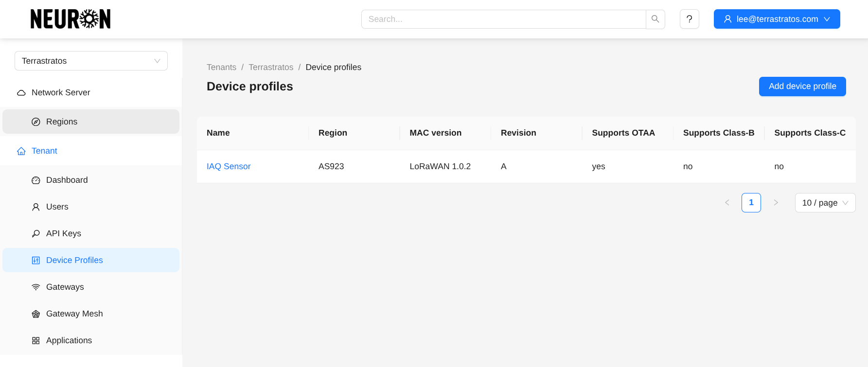Click the grid icon next to Applications
Viewport: 868px width, 367px height.
tap(36, 341)
